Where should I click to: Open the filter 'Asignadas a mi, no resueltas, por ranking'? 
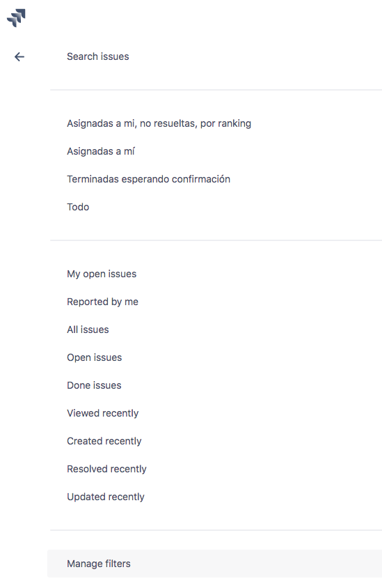coord(159,123)
